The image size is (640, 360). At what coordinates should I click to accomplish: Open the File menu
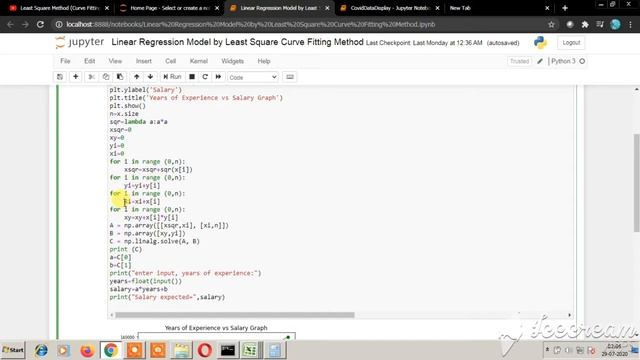(x=65, y=61)
